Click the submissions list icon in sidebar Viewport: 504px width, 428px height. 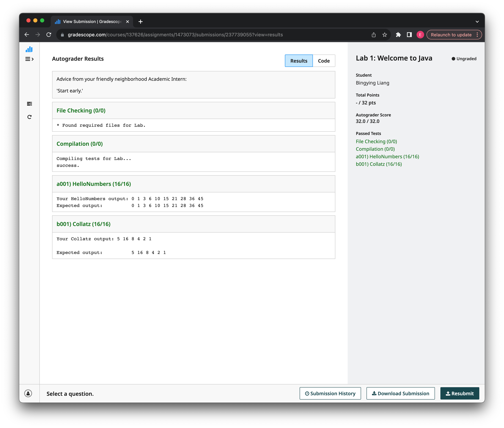coord(29,104)
